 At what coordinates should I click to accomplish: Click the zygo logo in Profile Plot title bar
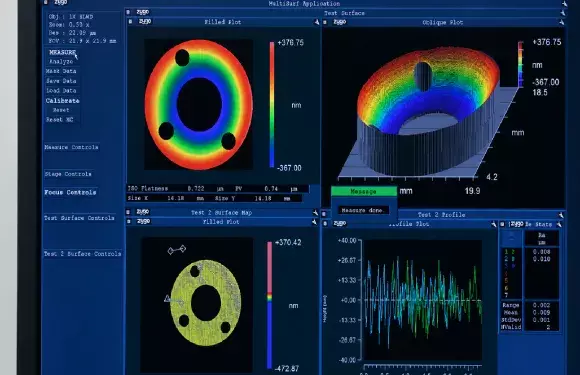tap(340, 223)
